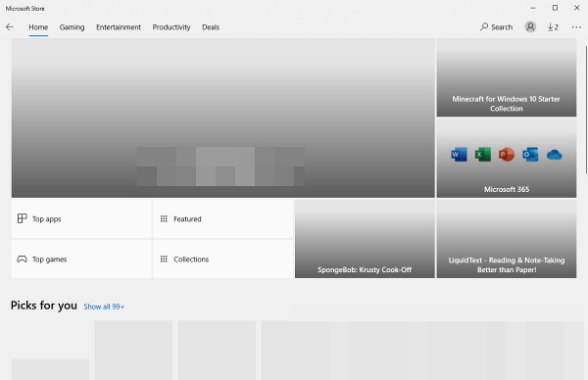Click the Featured grid icon
Screen dimensions: 588x380
[x=164, y=218]
